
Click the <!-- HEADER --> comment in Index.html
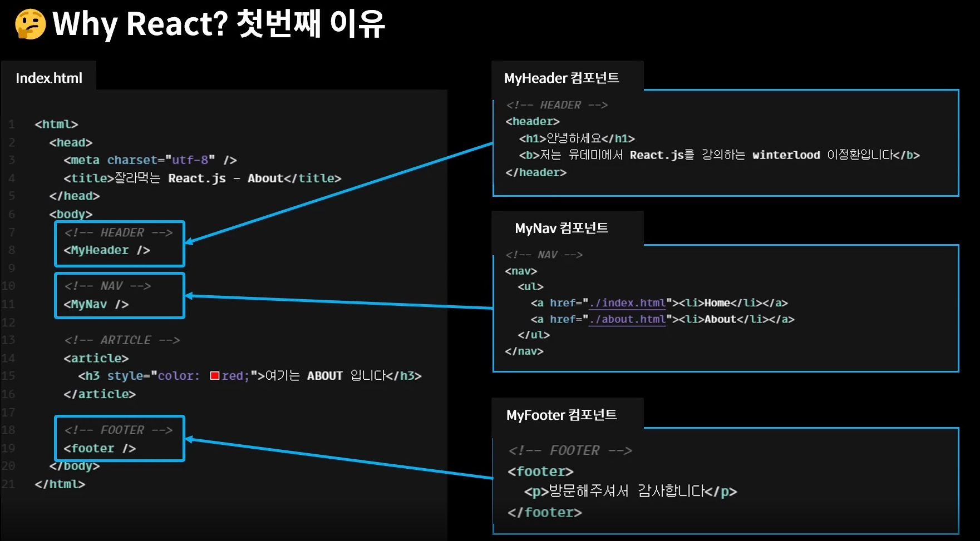tap(119, 232)
